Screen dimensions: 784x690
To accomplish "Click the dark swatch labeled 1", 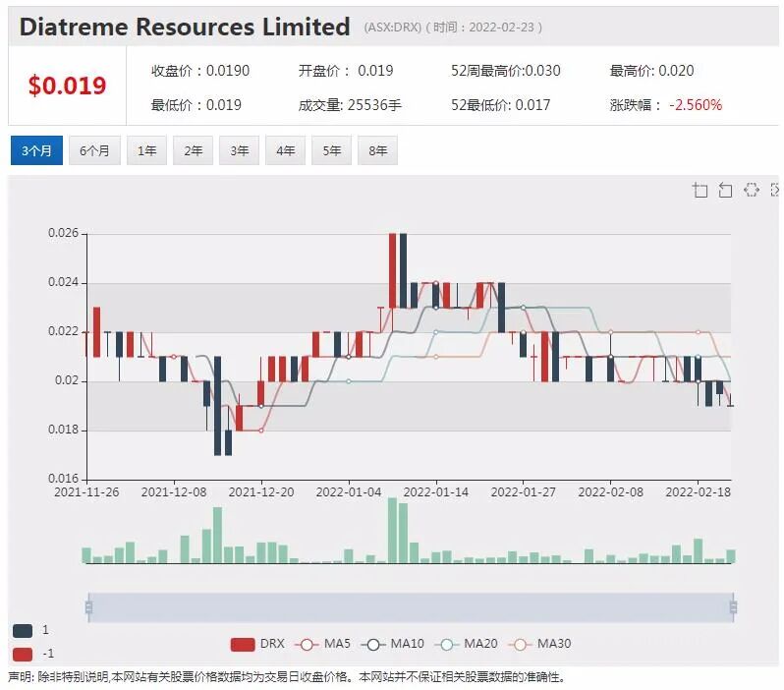I will (x=23, y=630).
